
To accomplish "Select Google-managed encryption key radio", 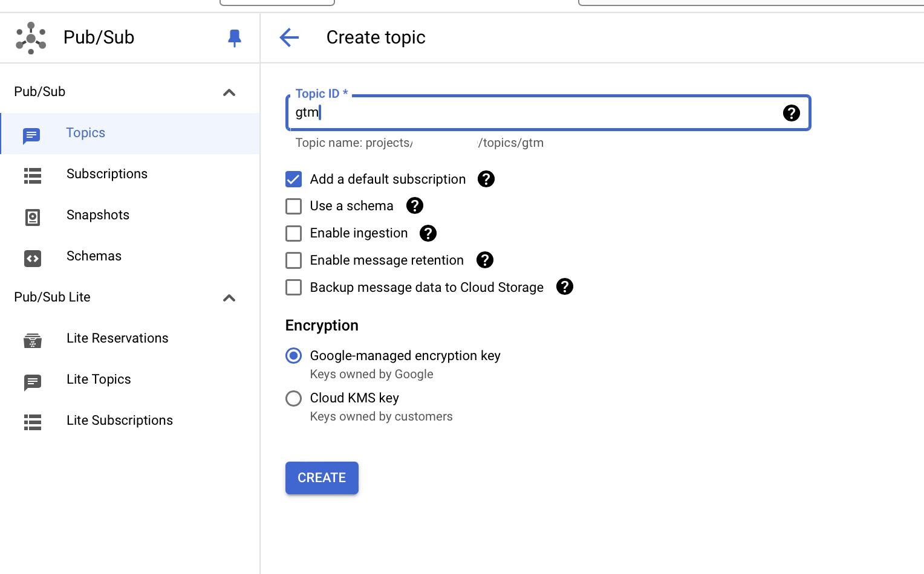I will (x=294, y=356).
